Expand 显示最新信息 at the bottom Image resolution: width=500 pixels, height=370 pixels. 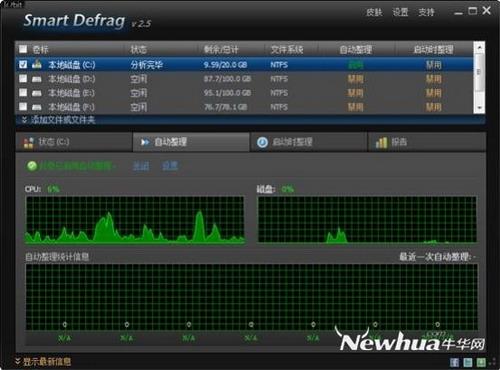coord(43,361)
